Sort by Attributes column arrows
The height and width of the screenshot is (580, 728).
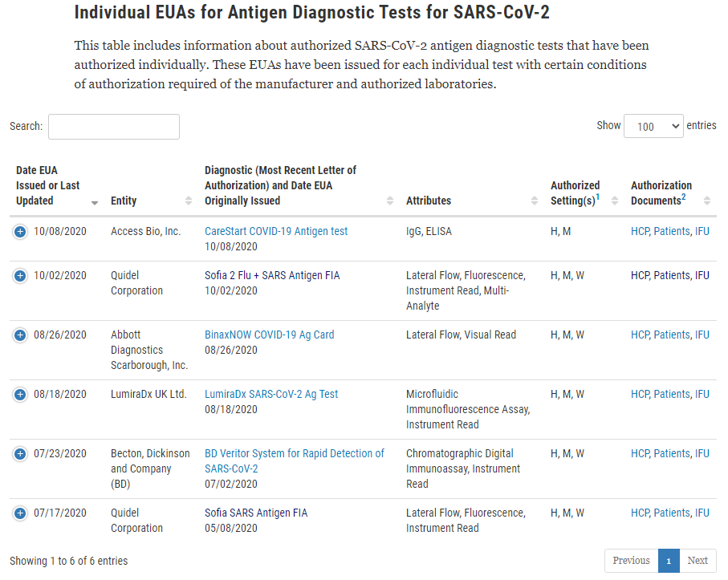[x=535, y=201]
